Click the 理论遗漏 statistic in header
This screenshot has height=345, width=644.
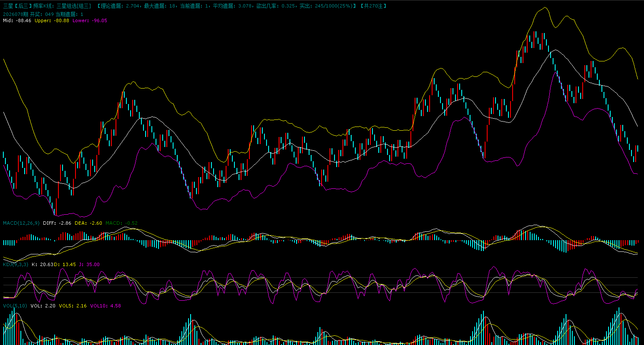point(119,6)
